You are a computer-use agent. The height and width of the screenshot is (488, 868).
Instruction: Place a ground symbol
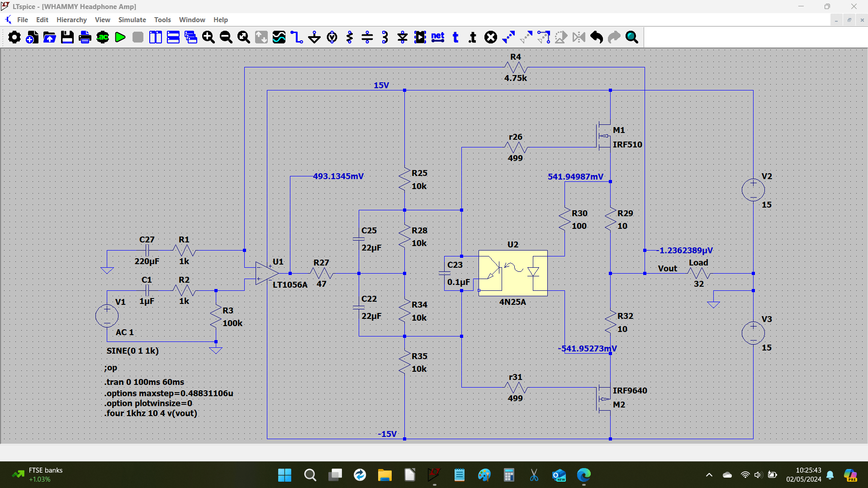pyautogui.click(x=314, y=37)
